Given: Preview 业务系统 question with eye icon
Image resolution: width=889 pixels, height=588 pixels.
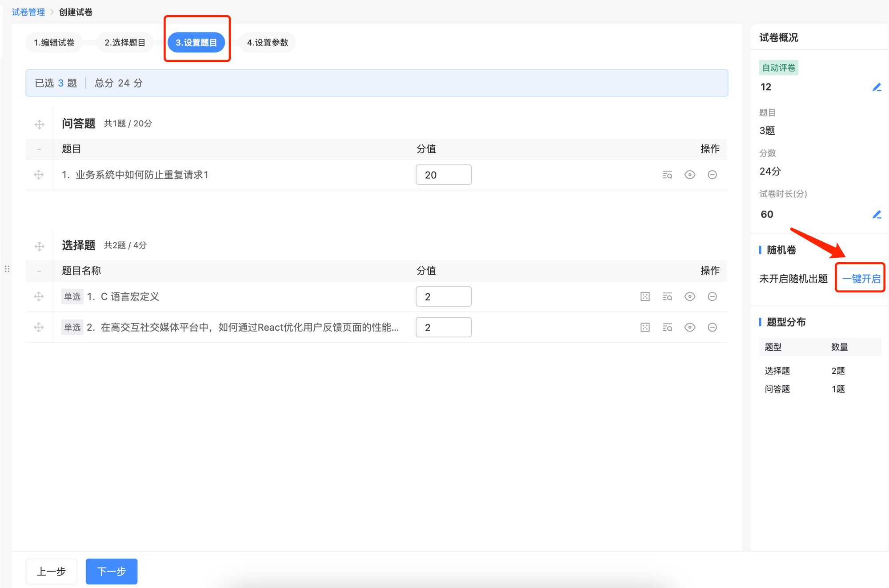Looking at the screenshot, I should point(690,175).
